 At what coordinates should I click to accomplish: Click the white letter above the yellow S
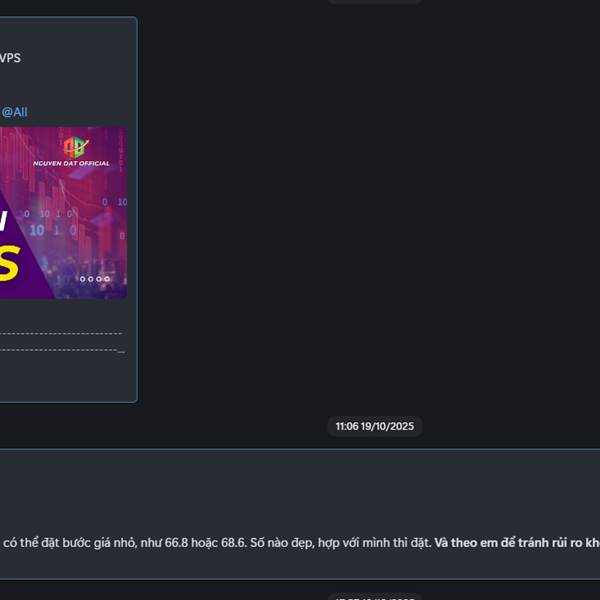[x=3, y=220]
